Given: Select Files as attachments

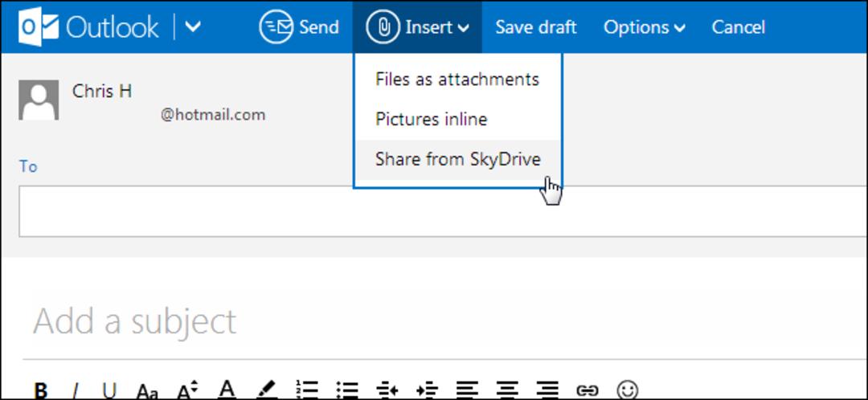Looking at the screenshot, I should (x=457, y=79).
